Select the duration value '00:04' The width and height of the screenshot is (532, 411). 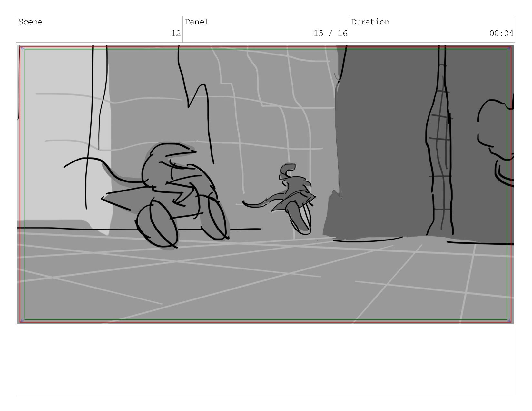coord(501,33)
